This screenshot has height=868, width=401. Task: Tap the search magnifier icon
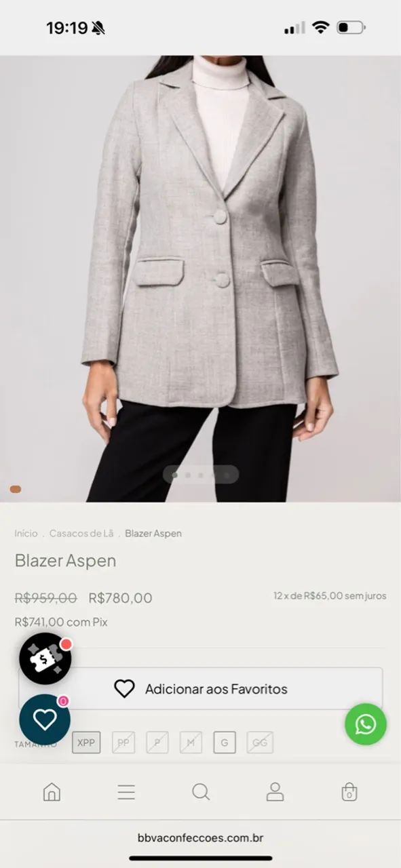[x=201, y=791]
